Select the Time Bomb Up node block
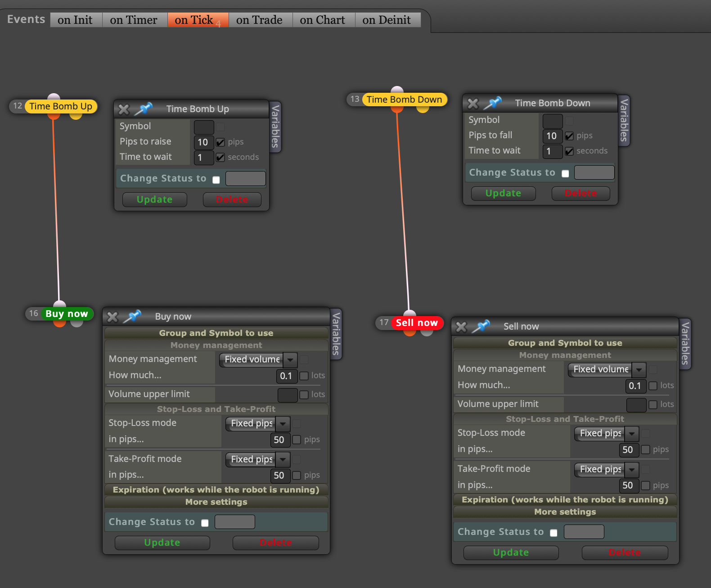The image size is (711, 588). point(61,106)
